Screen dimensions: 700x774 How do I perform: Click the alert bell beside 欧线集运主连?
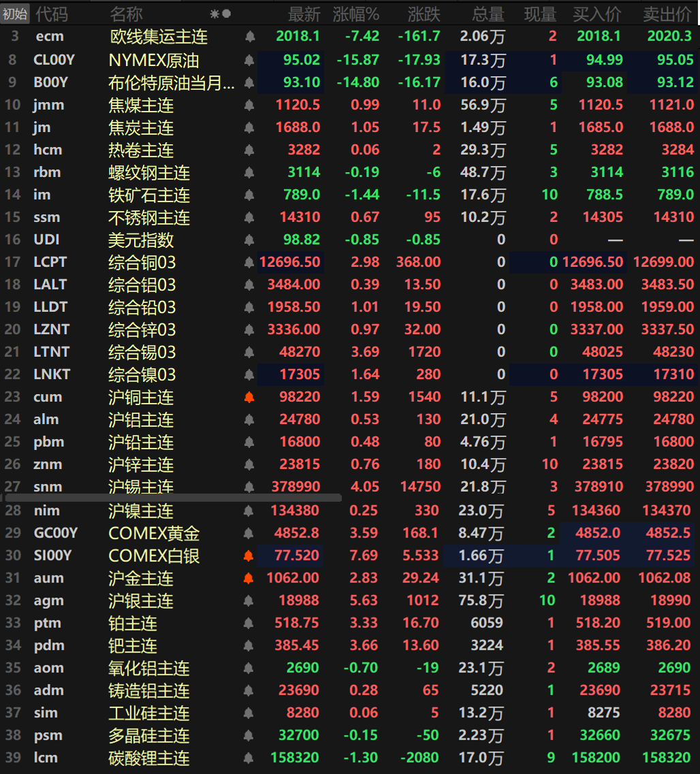click(249, 37)
